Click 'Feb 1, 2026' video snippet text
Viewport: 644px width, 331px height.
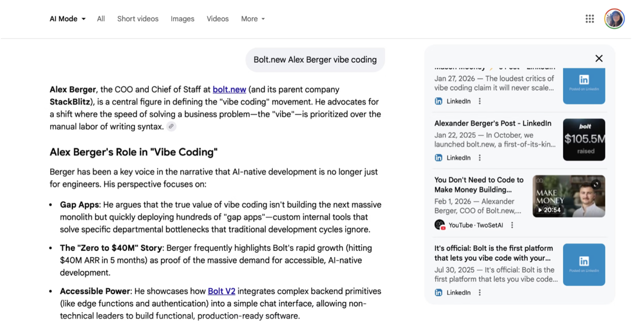(x=478, y=206)
